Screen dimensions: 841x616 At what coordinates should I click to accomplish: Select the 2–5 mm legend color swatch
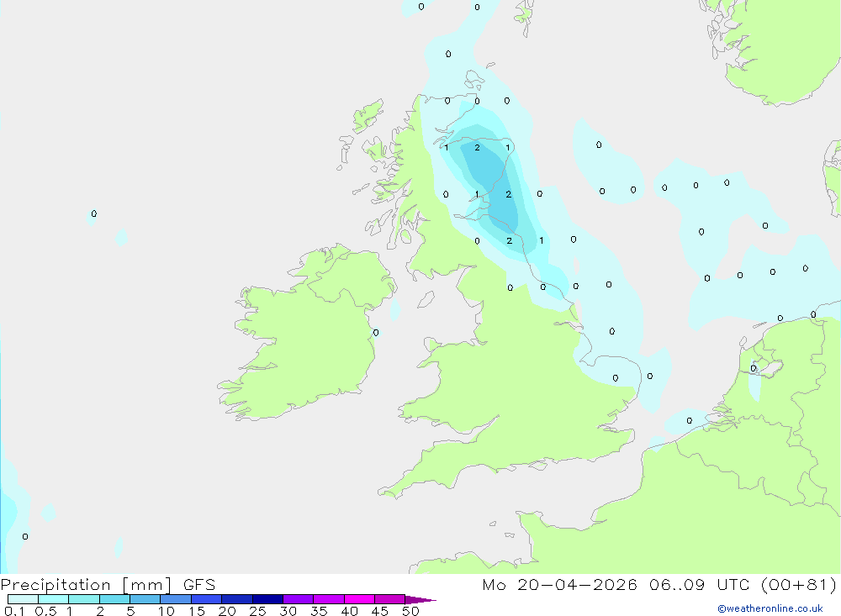click(114, 599)
